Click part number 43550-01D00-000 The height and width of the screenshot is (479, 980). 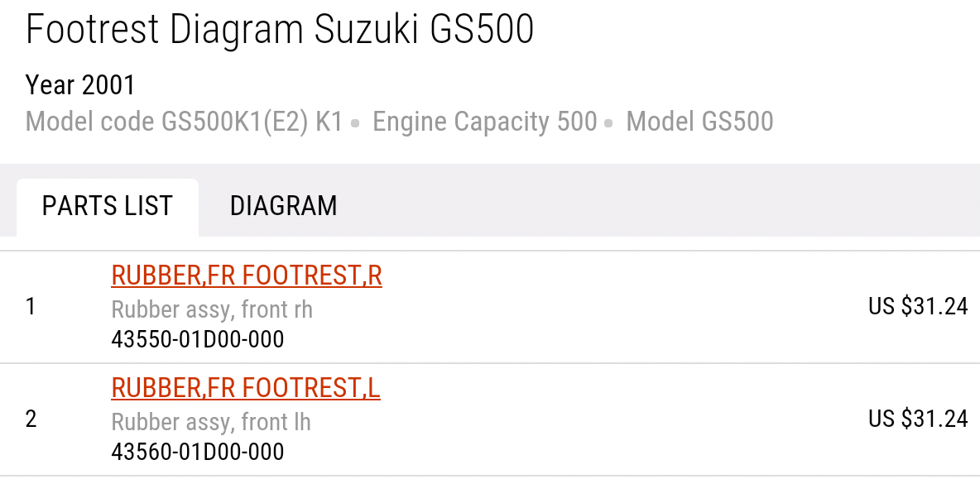(197, 340)
